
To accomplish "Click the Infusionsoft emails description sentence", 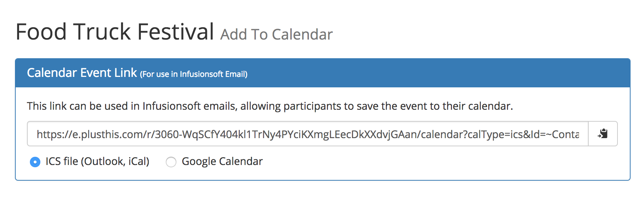I will (270, 106).
